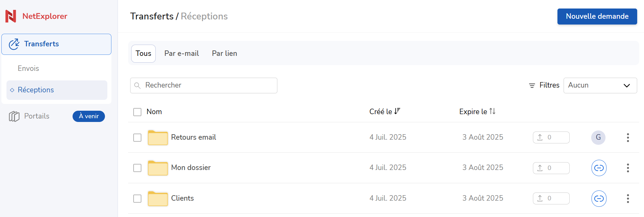
Task: Switch to the Par lien tab
Action: point(225,53)
